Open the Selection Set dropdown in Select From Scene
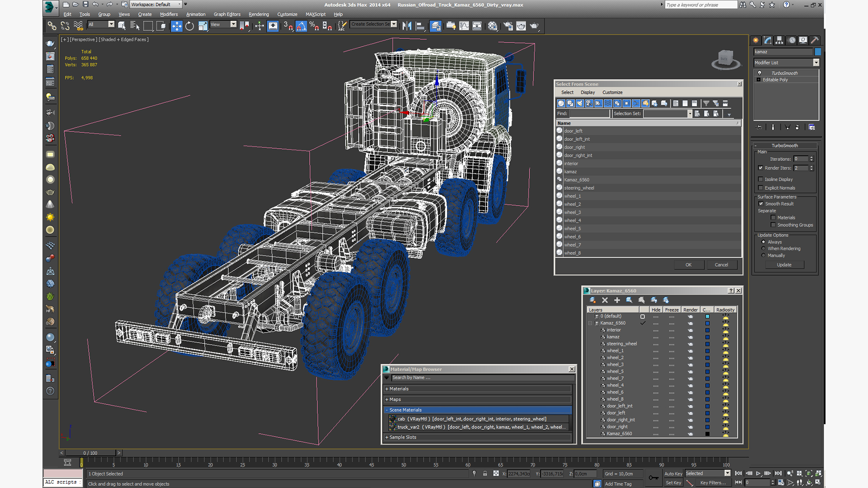The image size is (868, 488). click(x=668, y=114)
